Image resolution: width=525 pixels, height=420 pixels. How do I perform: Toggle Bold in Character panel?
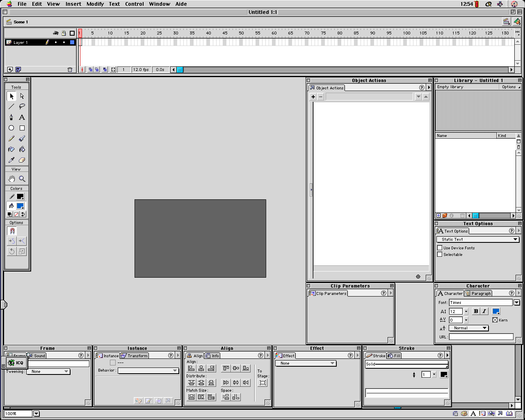(476, 311)
